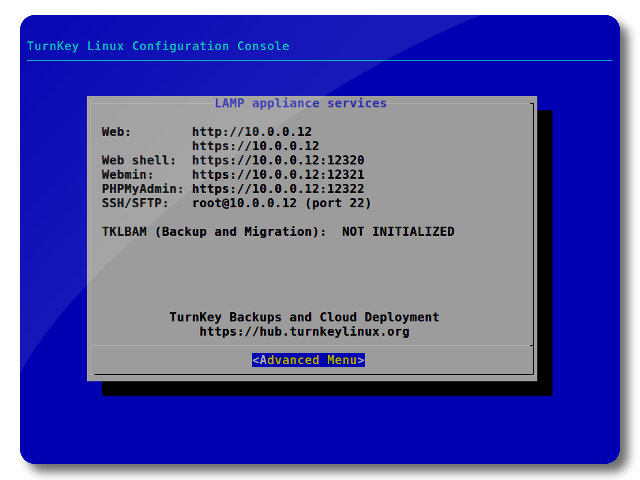Open the Webmin URL with port 12321
This screenshot has height=480, width=640.
[x=278, y=174]
